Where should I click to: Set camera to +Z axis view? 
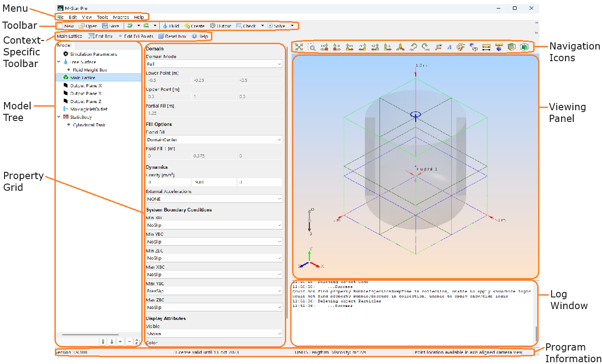tap(375, 47)
